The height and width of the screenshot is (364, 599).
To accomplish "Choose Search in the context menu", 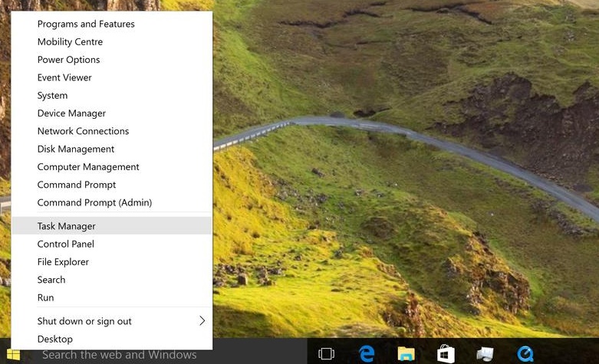I will tap(111, 280).
